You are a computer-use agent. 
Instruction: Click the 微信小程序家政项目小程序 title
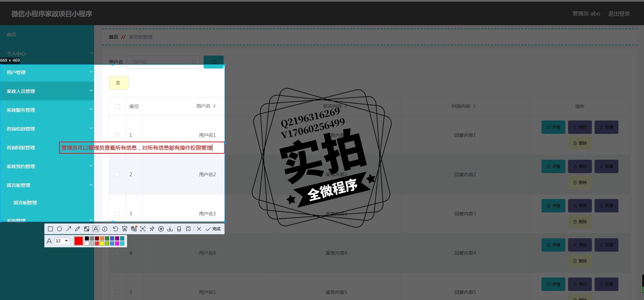52,14
